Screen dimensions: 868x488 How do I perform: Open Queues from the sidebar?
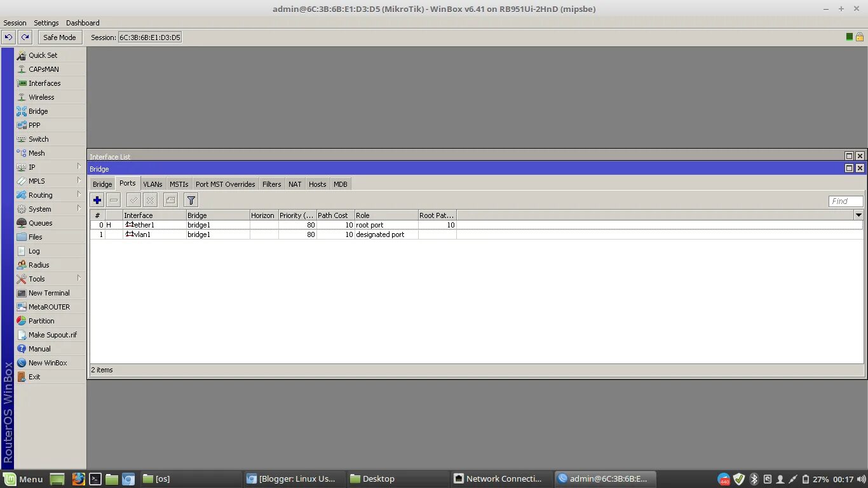pos(50,223)
